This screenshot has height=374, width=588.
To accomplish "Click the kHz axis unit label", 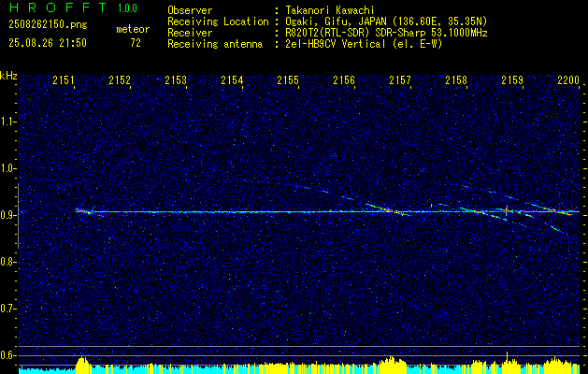I will tap(8, 76).
